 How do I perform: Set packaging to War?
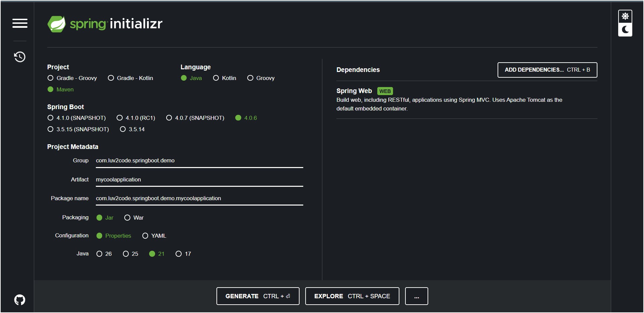coord(134,218)
